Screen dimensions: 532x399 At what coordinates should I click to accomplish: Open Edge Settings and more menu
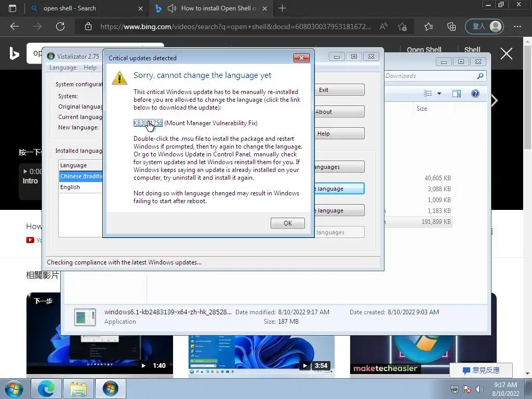point(517,26)
